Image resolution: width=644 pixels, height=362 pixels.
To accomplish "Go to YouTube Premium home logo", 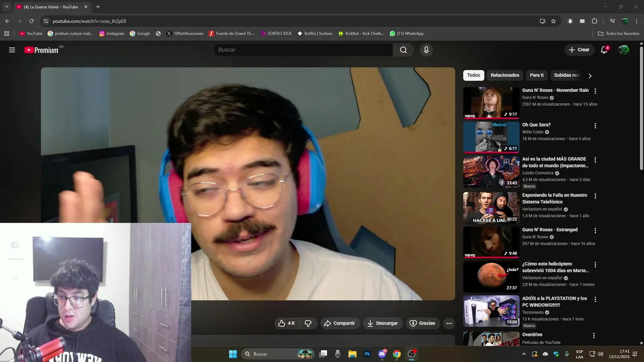I will [41, 50].
